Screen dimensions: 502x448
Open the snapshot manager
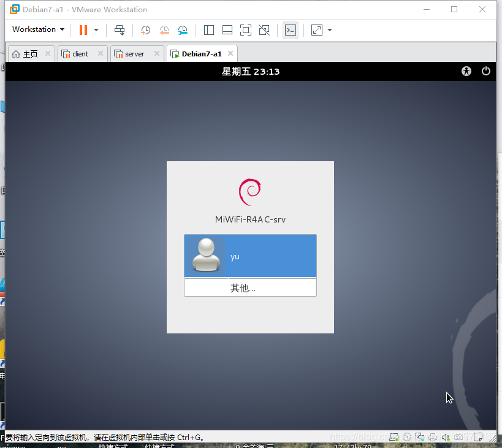(183, 30)
